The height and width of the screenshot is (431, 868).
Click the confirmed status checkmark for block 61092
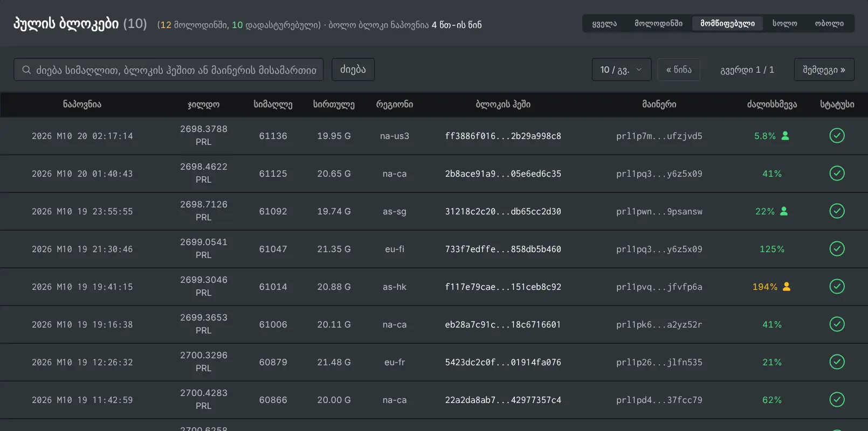837,211
